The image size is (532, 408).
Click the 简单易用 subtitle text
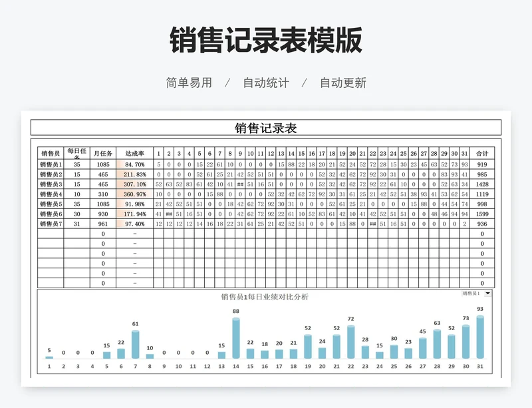(189, 83)
